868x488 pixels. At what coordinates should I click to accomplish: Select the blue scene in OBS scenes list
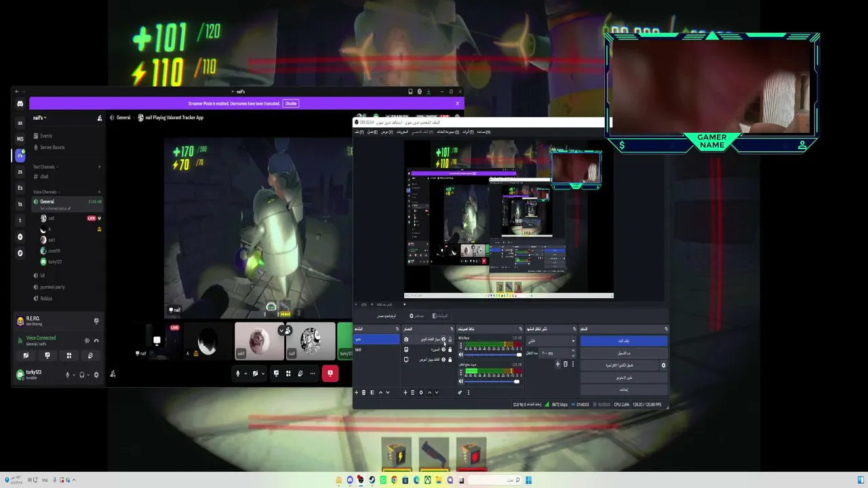(376, 339)
